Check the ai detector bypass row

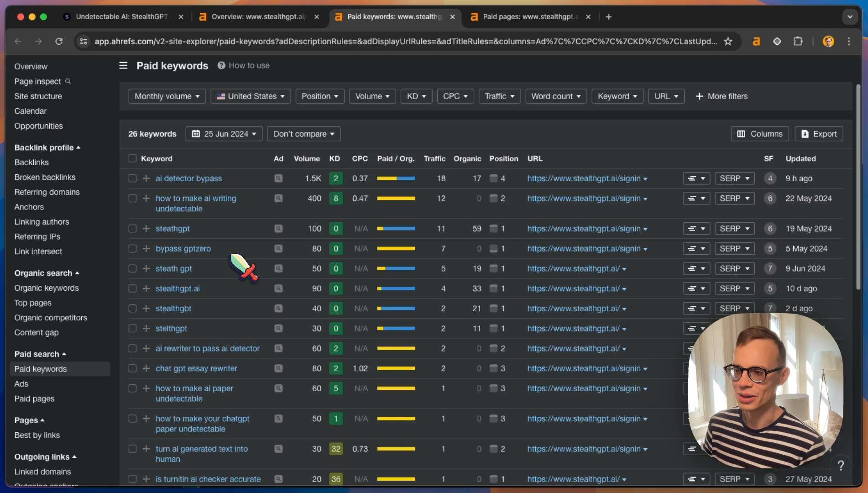pyautogui.click(x=132, y=178)
